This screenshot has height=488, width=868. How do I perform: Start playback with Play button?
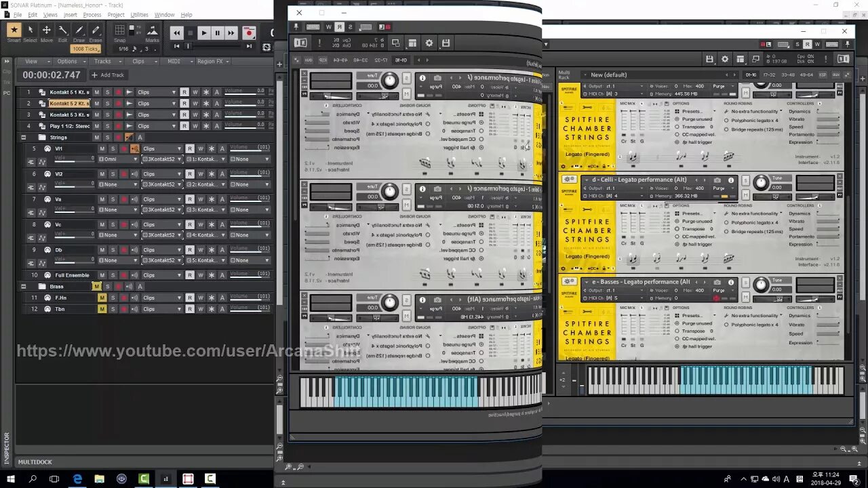(x=203, y=33)
